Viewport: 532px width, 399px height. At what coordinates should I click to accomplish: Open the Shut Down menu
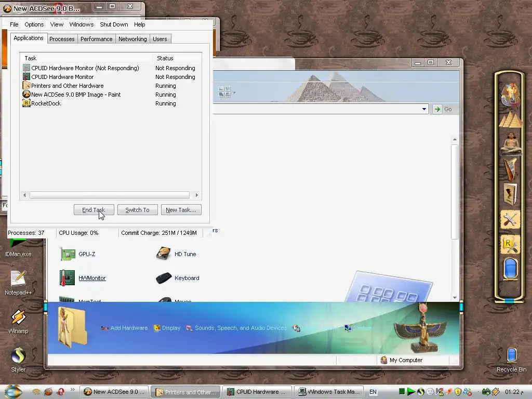click(114, 24)
